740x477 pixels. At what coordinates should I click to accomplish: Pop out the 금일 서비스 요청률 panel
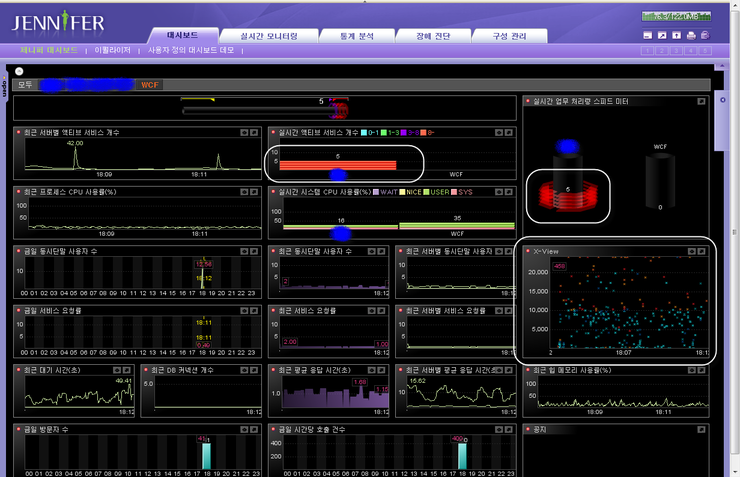(x=254, y=311)
